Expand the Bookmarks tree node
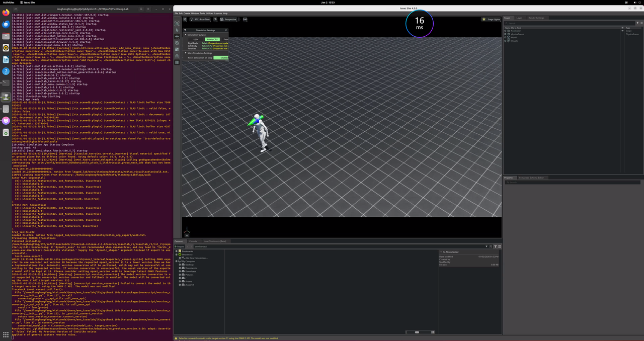This screenshot has width=644, height=341. 177,251
